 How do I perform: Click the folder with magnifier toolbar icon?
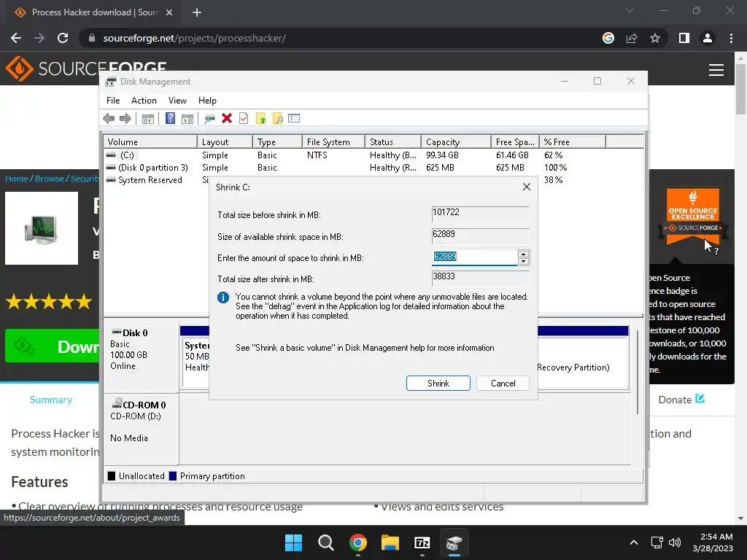coord(277,119)
